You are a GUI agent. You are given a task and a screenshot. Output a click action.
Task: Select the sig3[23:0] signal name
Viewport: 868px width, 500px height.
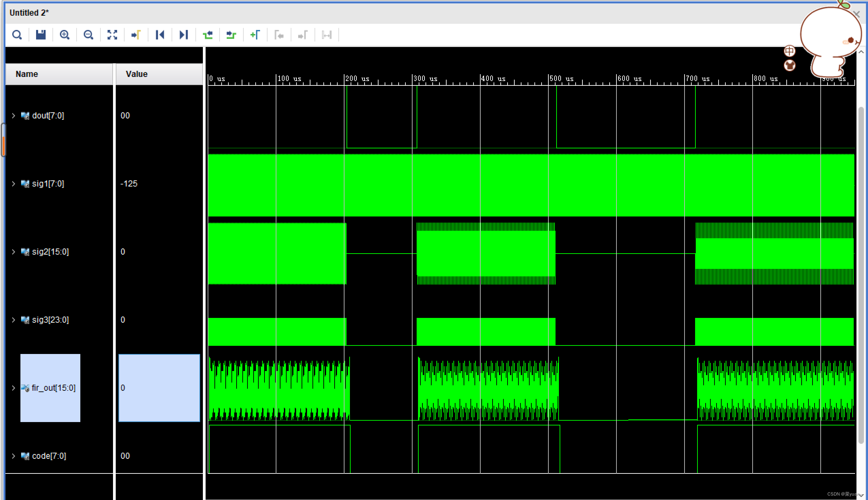pos(50,320)
